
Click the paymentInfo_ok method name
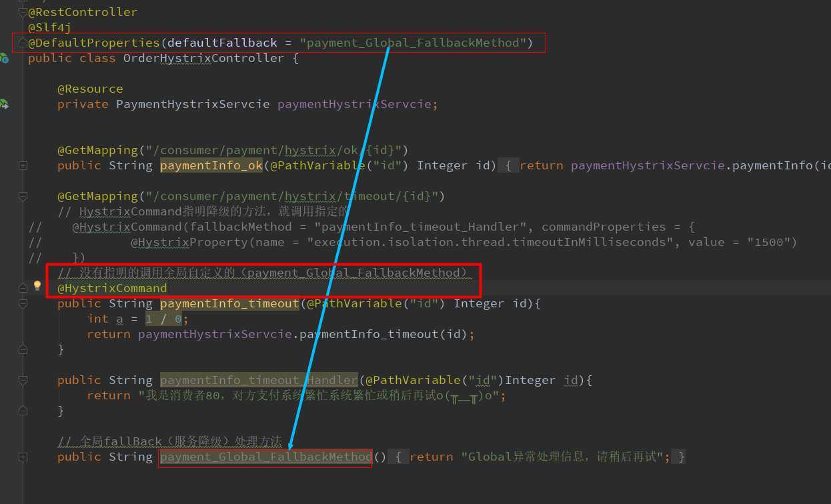(211, 165)
